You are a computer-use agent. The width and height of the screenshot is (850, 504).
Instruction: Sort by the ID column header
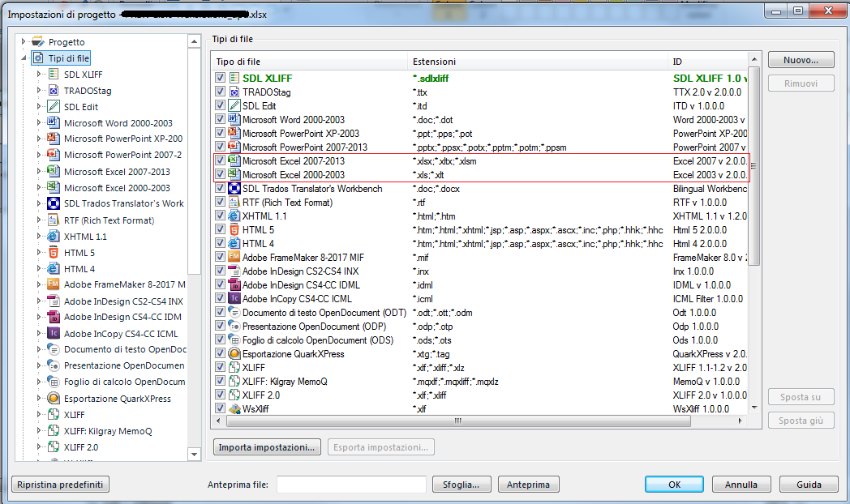pyautogui.click(x=708, y=61)
